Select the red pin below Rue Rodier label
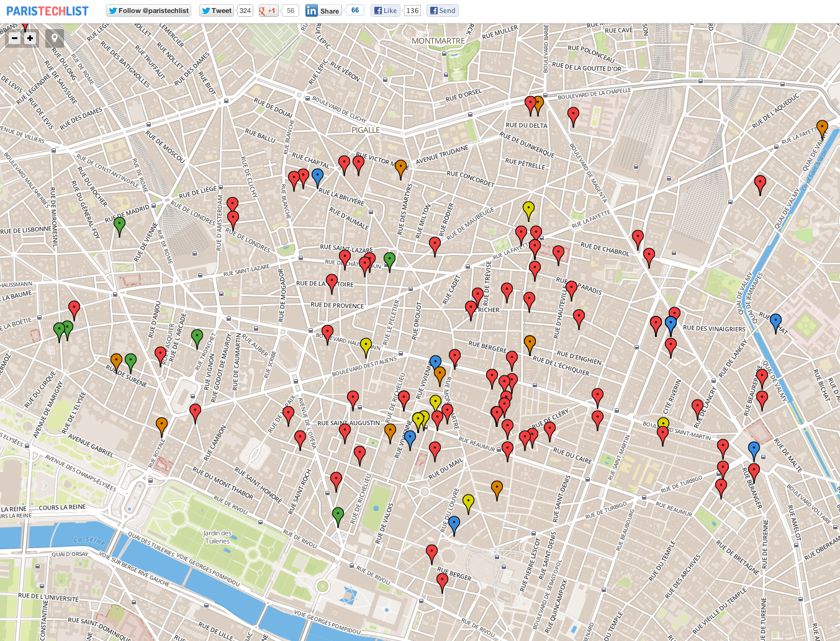This screenshot has width=840, height=641. (x=435, y=246)
